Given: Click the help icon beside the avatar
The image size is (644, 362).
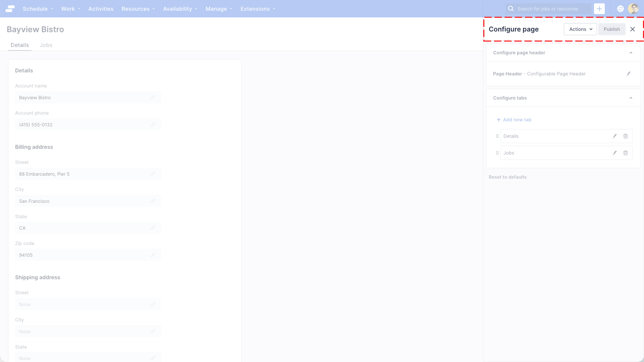Looking at the screenshot, I should click(x=620, y=9).
